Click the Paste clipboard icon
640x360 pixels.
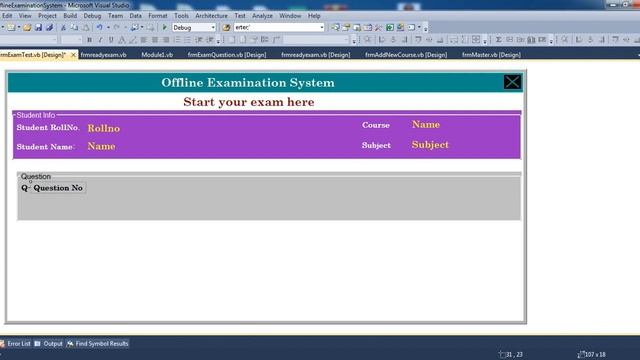click(x=86, y=27)
